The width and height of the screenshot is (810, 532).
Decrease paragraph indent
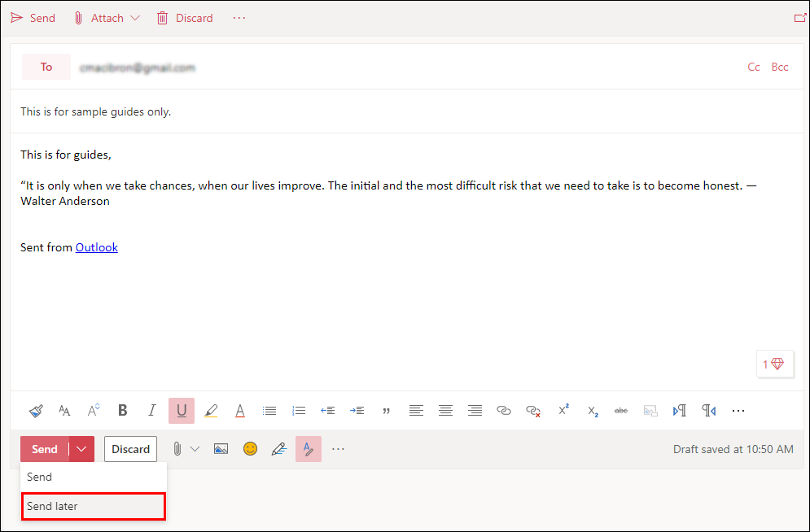327,411
